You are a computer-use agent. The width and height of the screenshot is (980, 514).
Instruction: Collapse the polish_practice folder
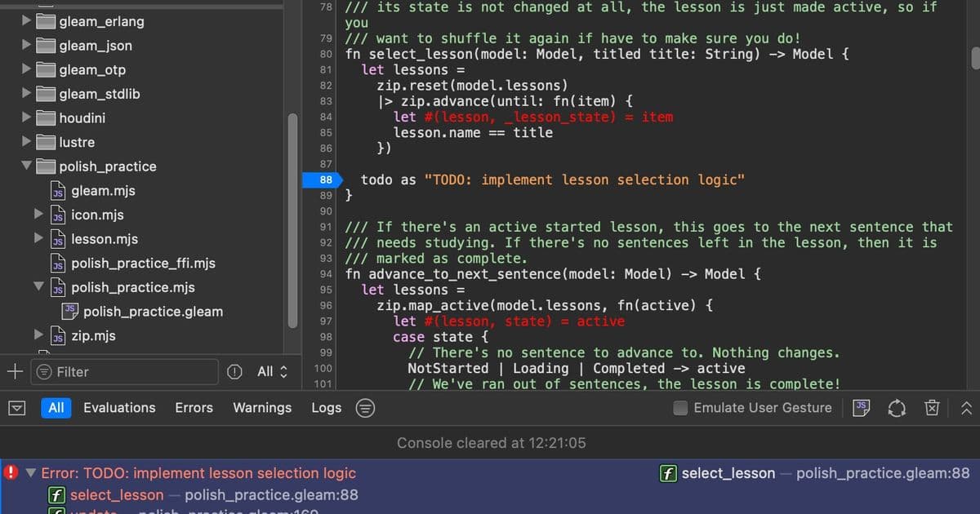(x=26, y=166)
